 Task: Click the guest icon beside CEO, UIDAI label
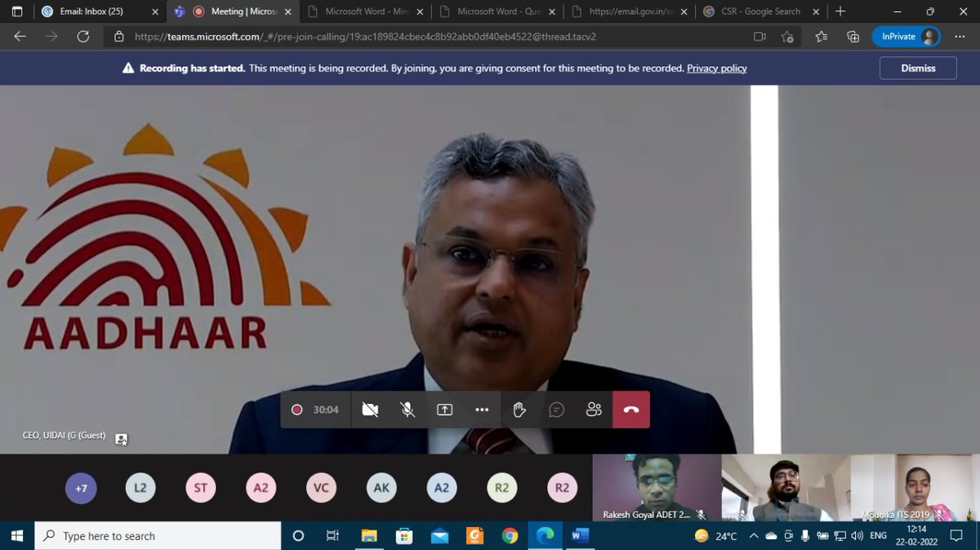[x=121, y=439]
